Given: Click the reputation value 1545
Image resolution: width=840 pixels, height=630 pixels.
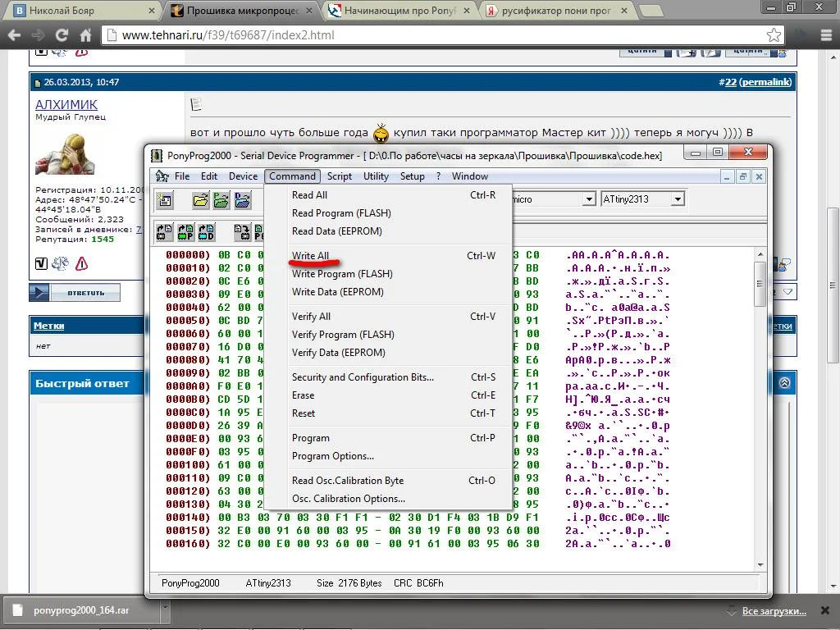Looking at the screenshot, I should tap(103, 239).
